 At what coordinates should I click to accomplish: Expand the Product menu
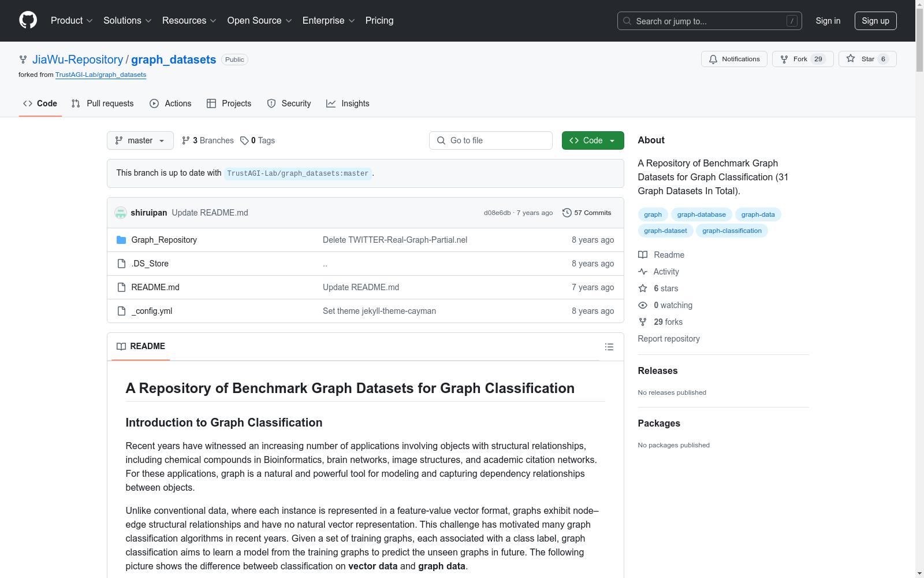click(72, 21)
